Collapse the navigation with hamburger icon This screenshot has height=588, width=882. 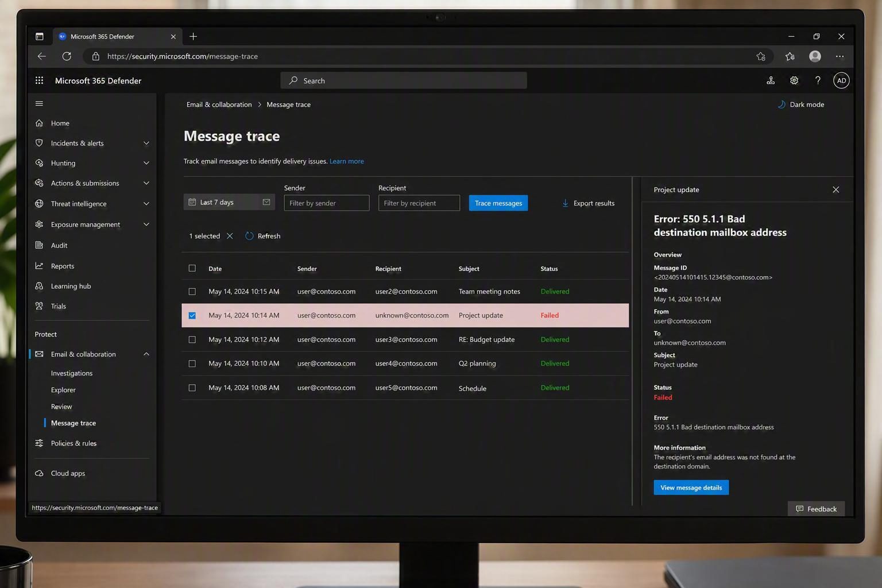click(39, 103)
